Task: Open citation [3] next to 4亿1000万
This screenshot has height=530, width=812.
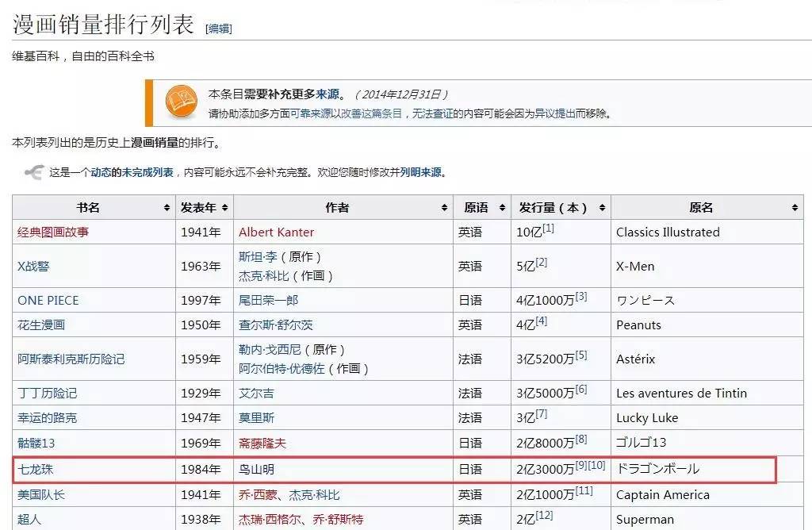Action: [581, 297]
